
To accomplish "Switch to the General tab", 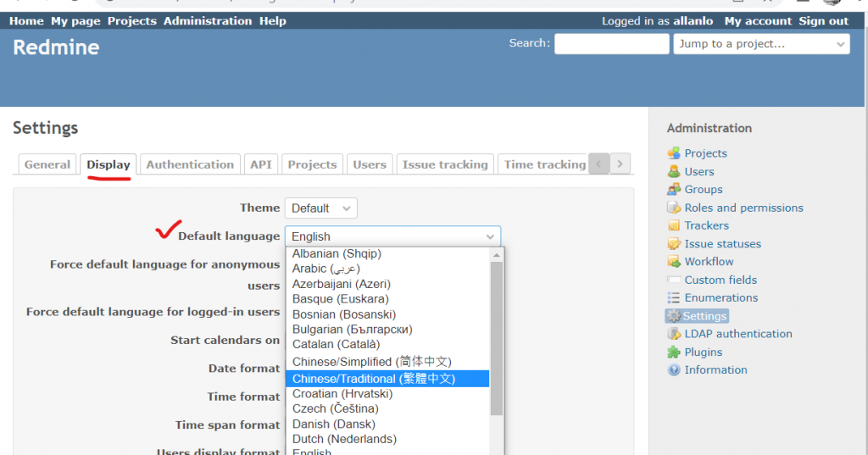I will pyautogui.click(x=47, y=164).
